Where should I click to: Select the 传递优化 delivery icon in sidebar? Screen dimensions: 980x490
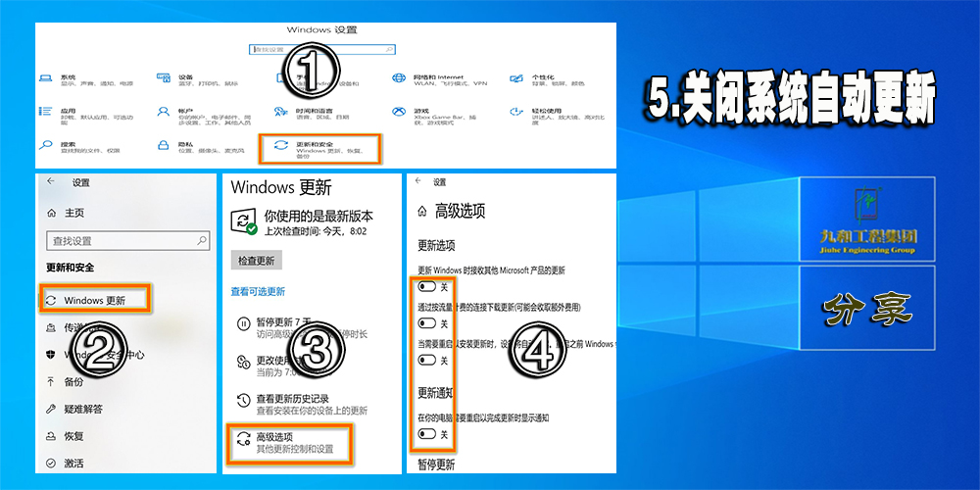(51, 327)
